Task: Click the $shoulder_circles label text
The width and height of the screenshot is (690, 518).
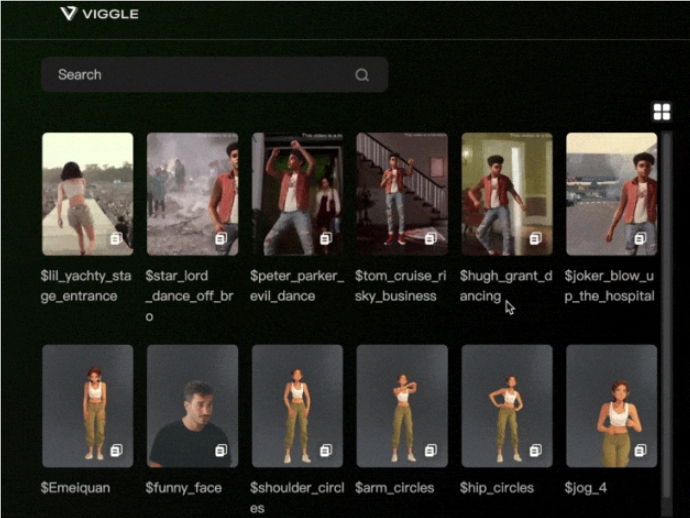Action: click(297, 498)
